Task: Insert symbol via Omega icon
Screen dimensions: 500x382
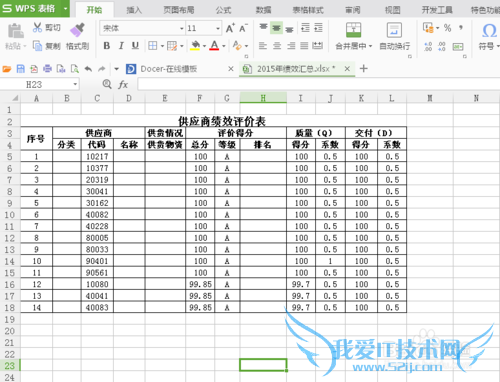Action: click(x=489, y=31)
